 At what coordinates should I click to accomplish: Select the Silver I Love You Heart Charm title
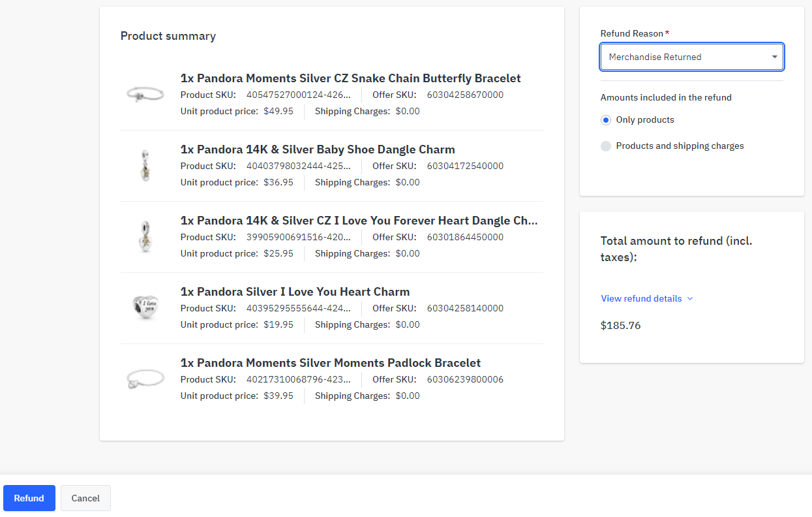pyautogui.click(x=295, y=292)
